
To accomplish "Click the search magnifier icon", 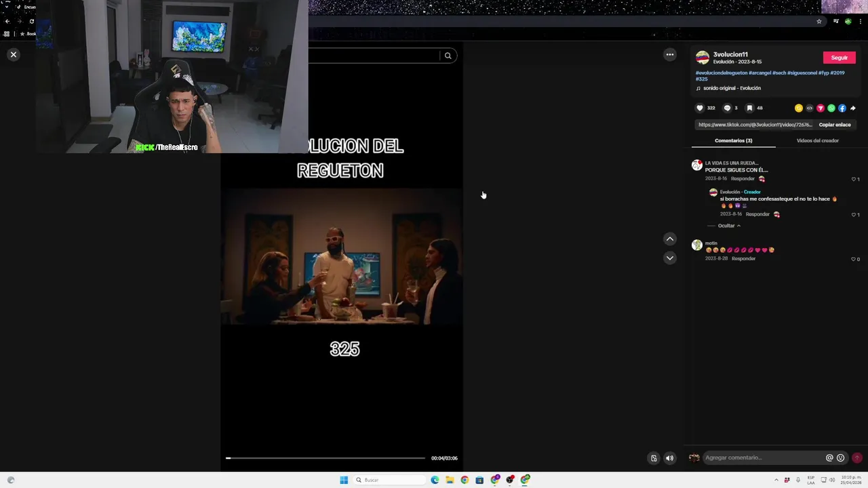I will 448,56.
